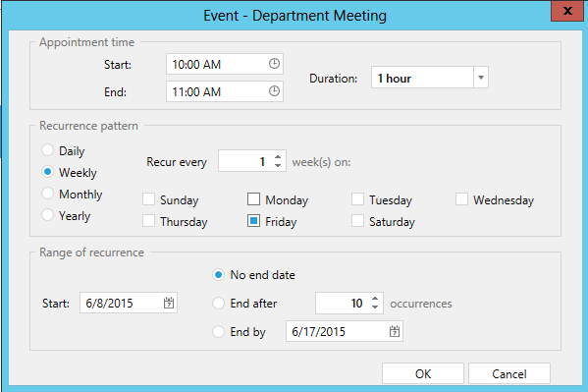Expand the Duration dropdown

point(481,78)
